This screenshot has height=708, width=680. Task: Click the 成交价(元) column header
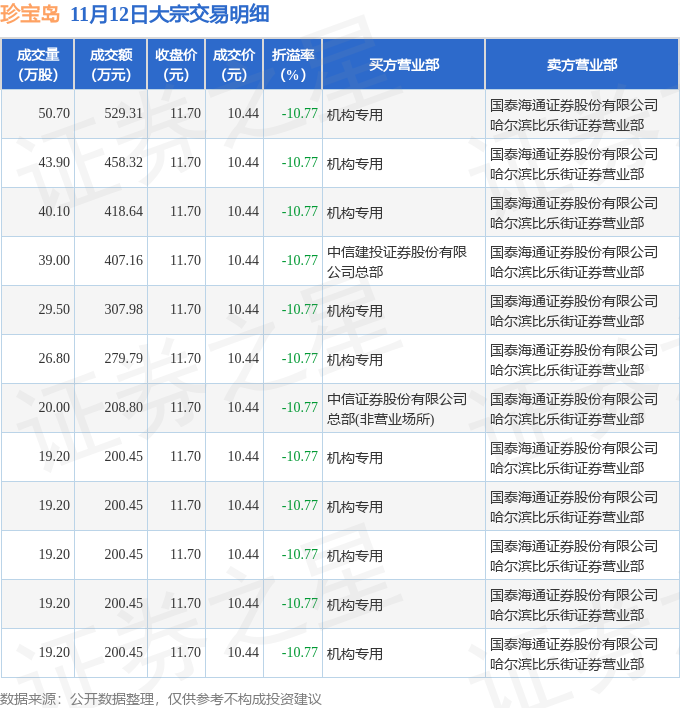tap(234, 64)
